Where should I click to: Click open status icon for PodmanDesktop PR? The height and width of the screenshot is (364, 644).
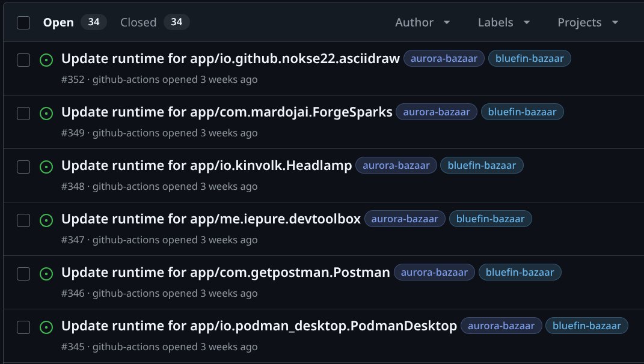(x=46, y=327)
